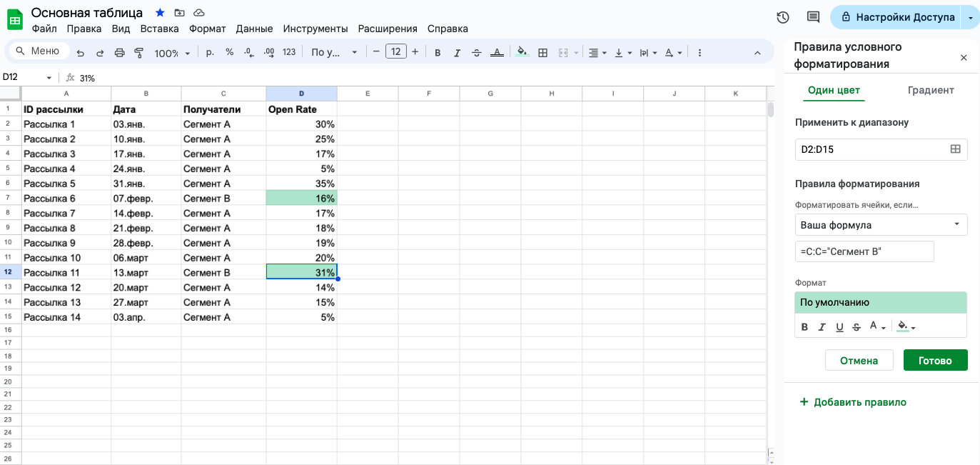
Task: Check cloud save status icon
Action: click(199, 13)
